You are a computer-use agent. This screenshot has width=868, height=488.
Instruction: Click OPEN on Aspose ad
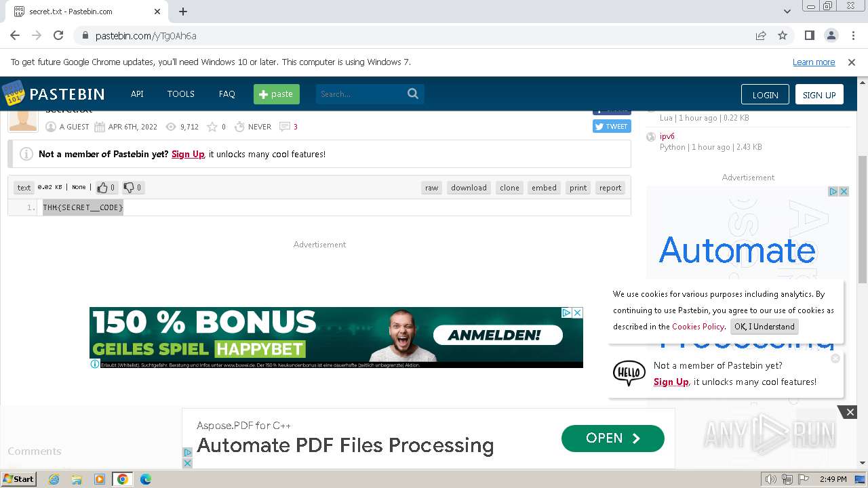point(612,439)
